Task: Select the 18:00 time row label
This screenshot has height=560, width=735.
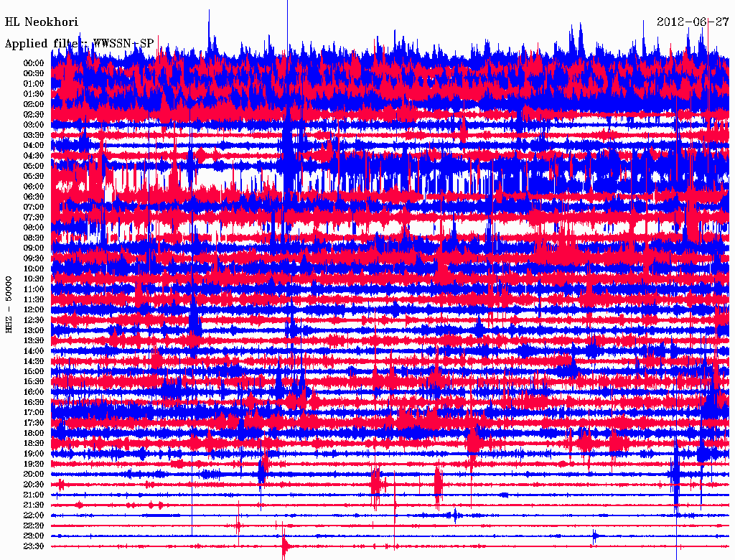Action: click(x=34, y=434)
